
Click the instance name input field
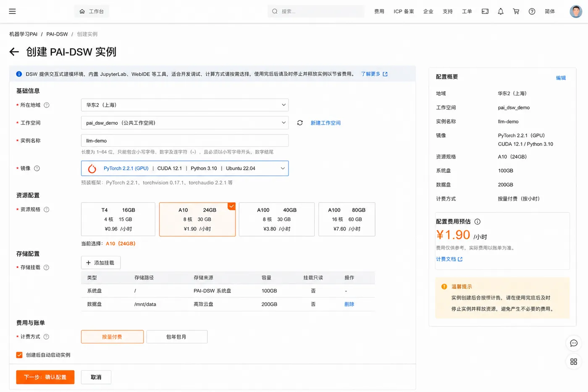click(x=185, y=141)
